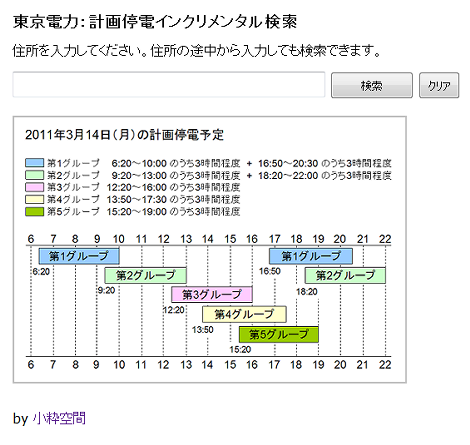Open the 小粋空間 author link
The height and width of the screenshot is (445, 470).
click(59, 418)
